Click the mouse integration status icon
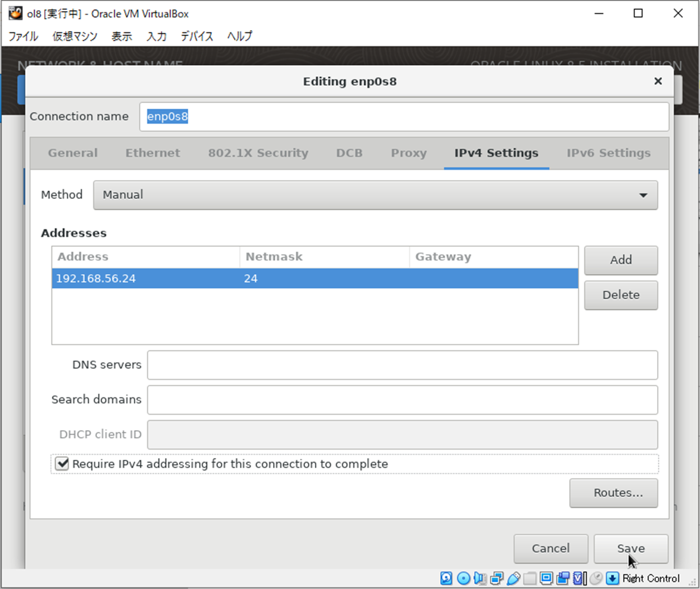Viewport: 700px width, 589px height. coord(596,578)
